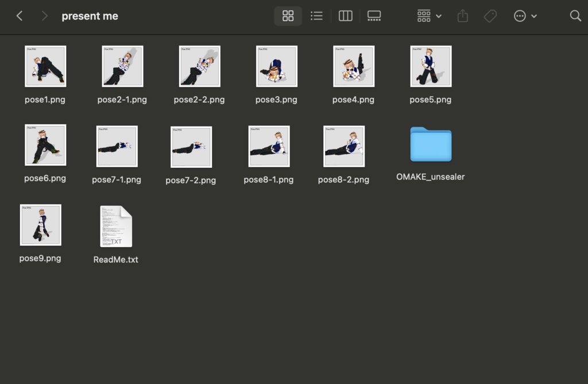588x384 pixels.
Task: Open the group-by dropdown
Action: [x=429, y=16]
